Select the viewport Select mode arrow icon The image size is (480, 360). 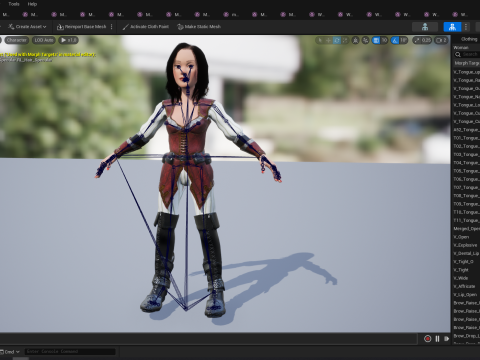(x=320, y=40)
